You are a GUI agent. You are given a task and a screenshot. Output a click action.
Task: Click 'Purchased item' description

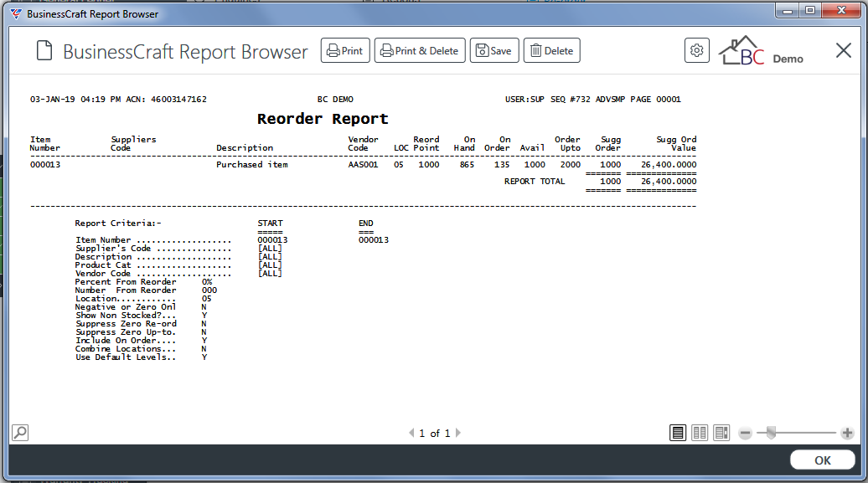252,165
